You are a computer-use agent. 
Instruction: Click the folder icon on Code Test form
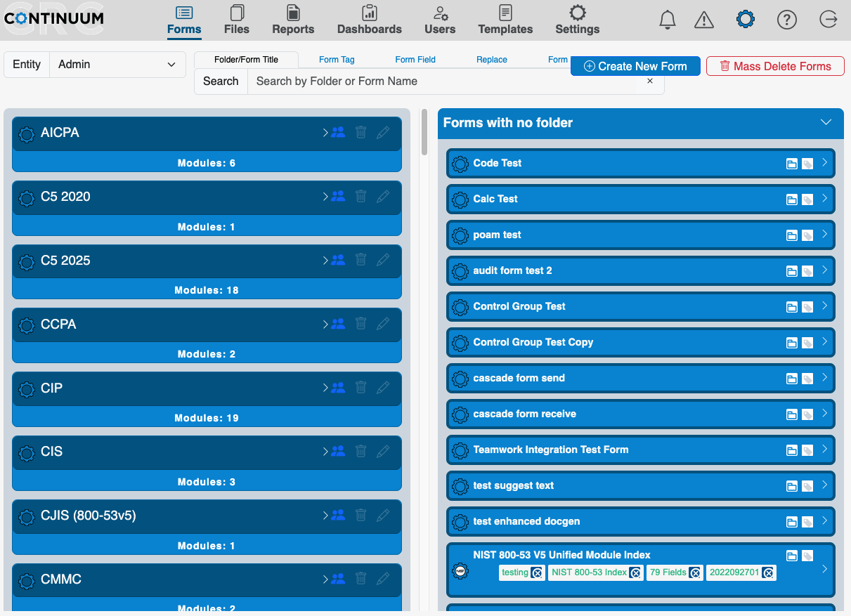pos(792,164)
